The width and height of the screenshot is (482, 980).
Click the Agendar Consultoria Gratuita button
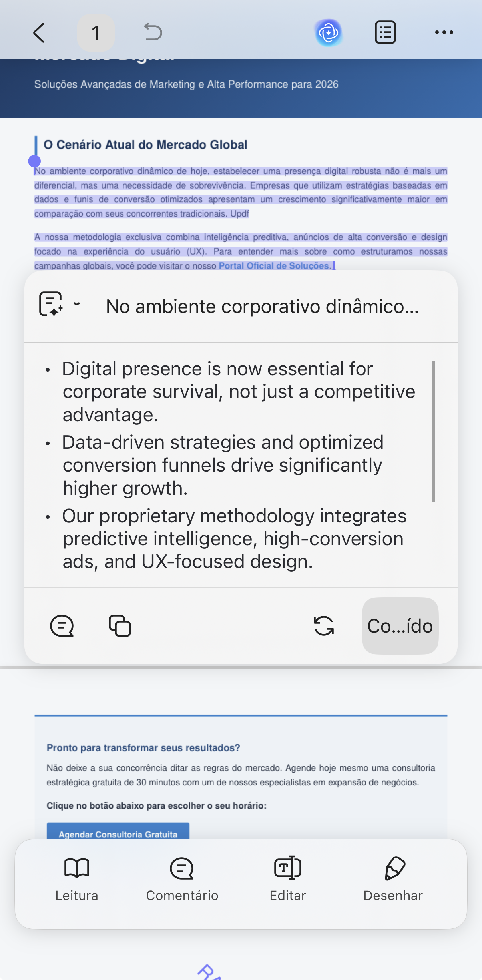pos(118,831)
